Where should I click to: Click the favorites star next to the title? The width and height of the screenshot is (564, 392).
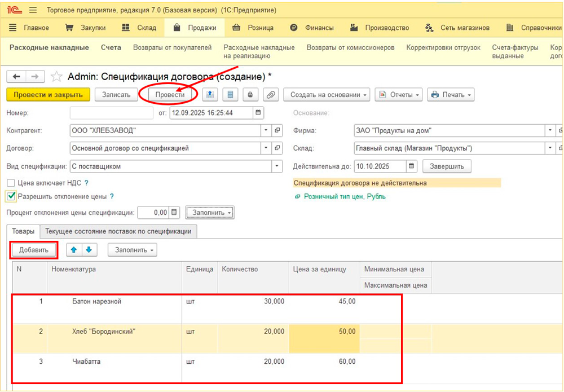(x=56, y=77)
